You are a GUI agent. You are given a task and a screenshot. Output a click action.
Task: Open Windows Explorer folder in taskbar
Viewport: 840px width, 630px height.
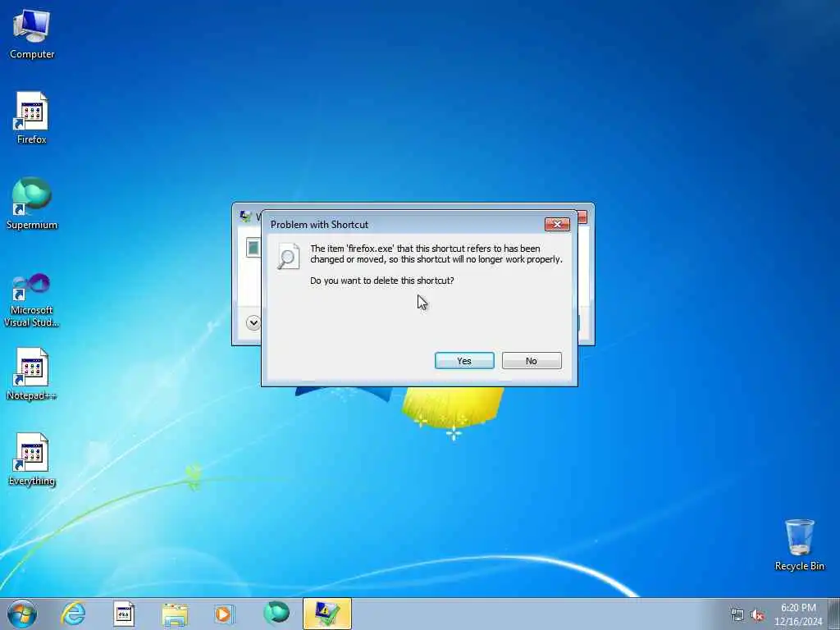click(x=175, y=614)
